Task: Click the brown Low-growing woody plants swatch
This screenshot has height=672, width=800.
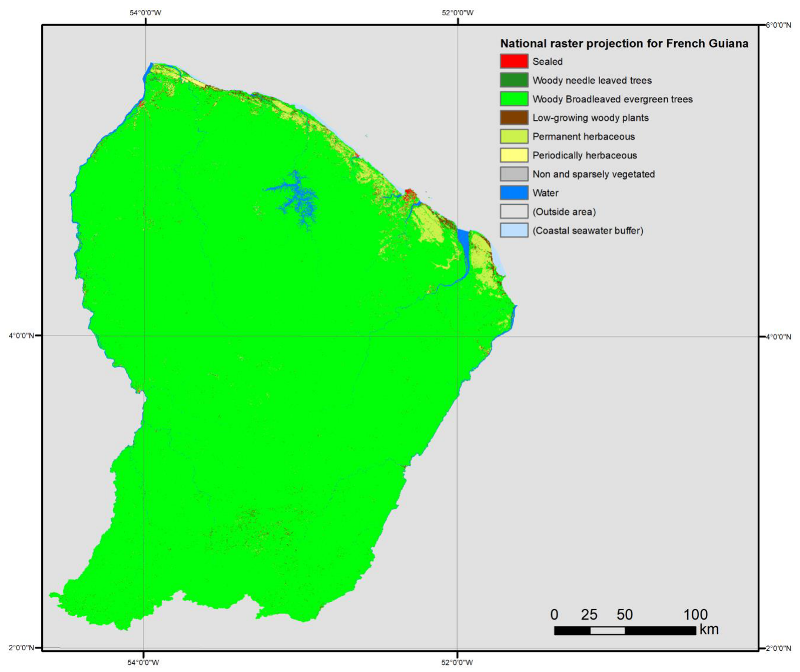Action: pos(514,118)
